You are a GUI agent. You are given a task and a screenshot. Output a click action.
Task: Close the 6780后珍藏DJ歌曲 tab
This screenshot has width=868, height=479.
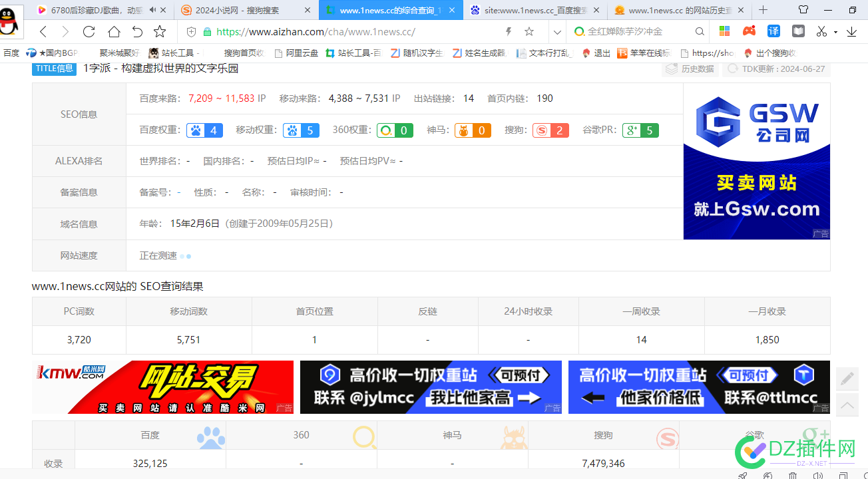[x=164, y=10]
